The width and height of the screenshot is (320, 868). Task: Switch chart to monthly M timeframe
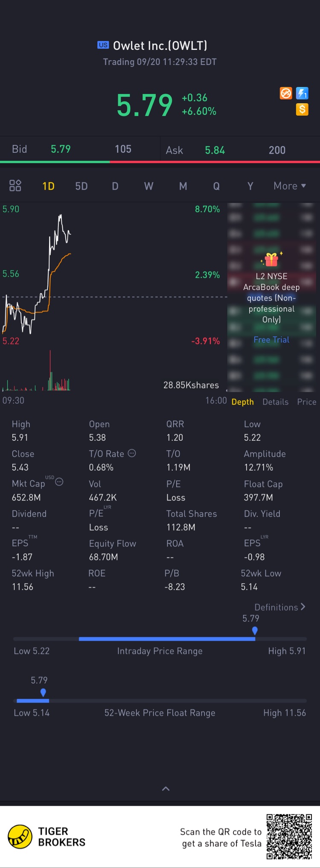tap(183, 186)
